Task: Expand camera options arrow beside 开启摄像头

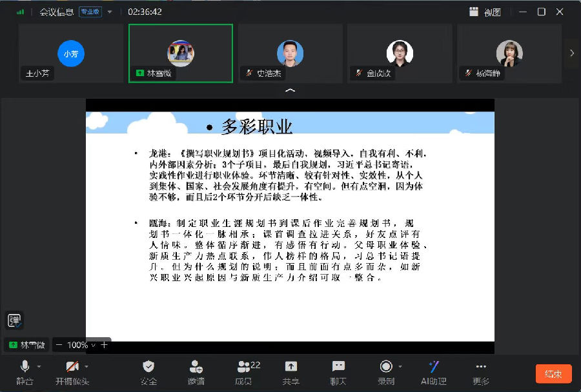Action: pos(87,366)
